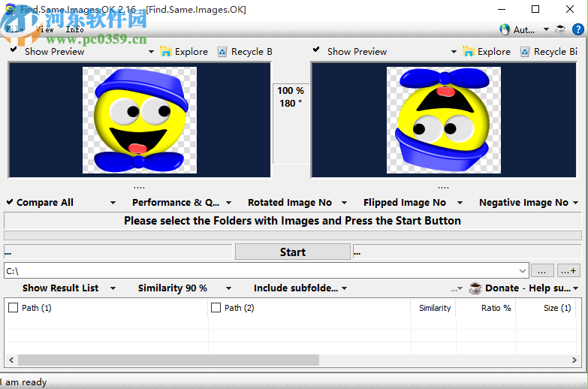This screenshot has width=588, height=389.
Task: Expand the Aut... language dropdown arrow
Action: click(546, 29)
